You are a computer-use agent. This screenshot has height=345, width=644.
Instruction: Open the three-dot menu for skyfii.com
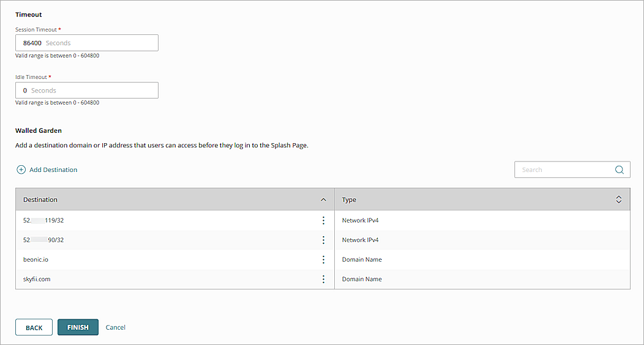click(x=323, y=279)
